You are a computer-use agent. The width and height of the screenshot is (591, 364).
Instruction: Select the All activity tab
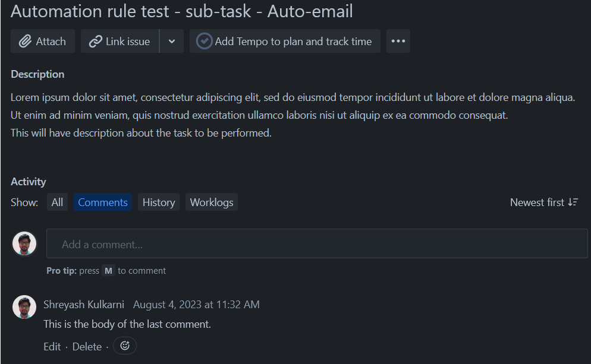(x=57, y=202)
